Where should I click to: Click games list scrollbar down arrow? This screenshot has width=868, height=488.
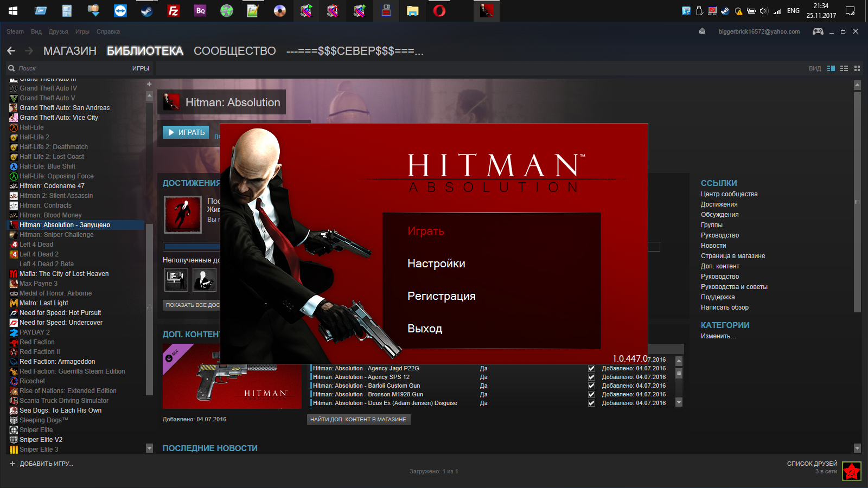pos(149,448)
